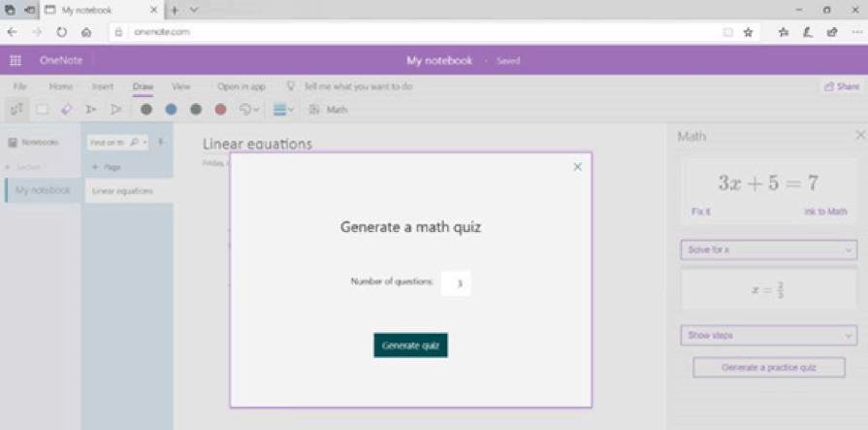Click the Ink to Math link
Viewport: 868px width, 430px height.
pos(824,212)
